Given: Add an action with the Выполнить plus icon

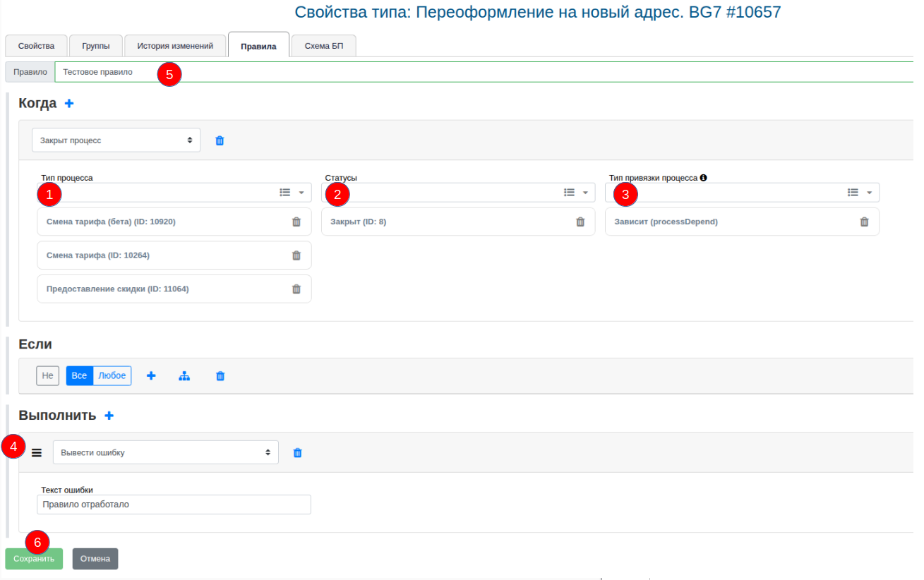Looking at the screenshot, I should click(109, 416).
